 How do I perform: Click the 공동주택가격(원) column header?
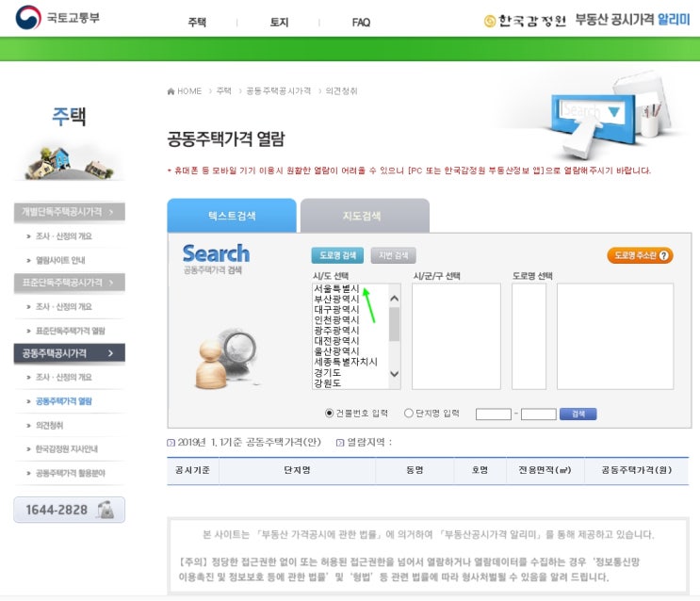(637, 470)
